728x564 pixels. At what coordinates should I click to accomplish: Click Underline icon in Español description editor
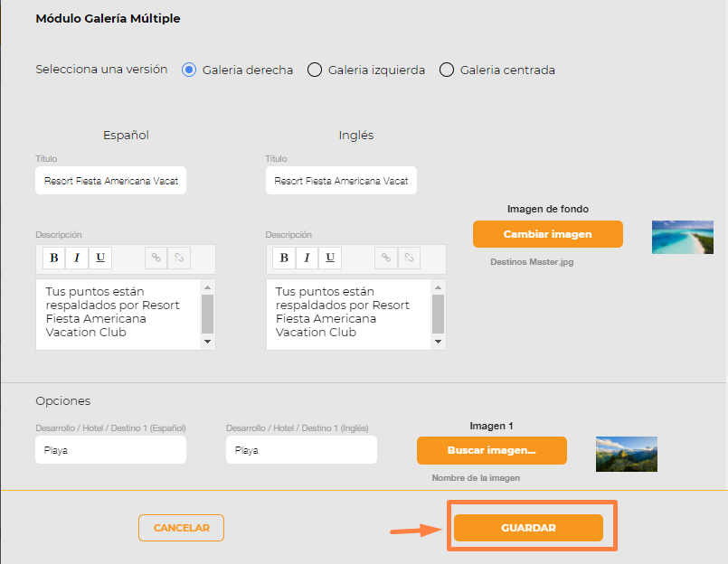[100, 258]
